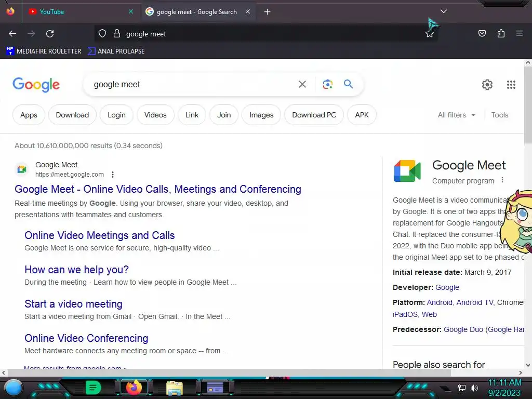Open the MEDIAFIRE ROULETTER bookmark

44,51
